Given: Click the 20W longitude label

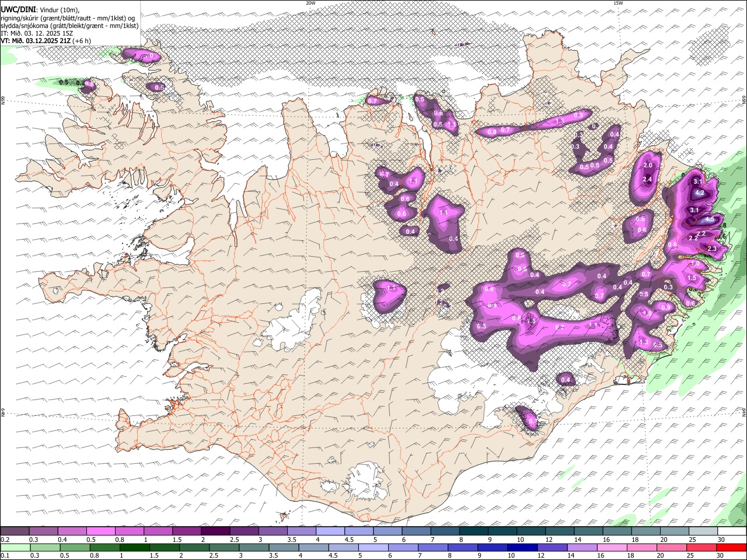Looking at the screenshot, I should [x=310, y=3].
